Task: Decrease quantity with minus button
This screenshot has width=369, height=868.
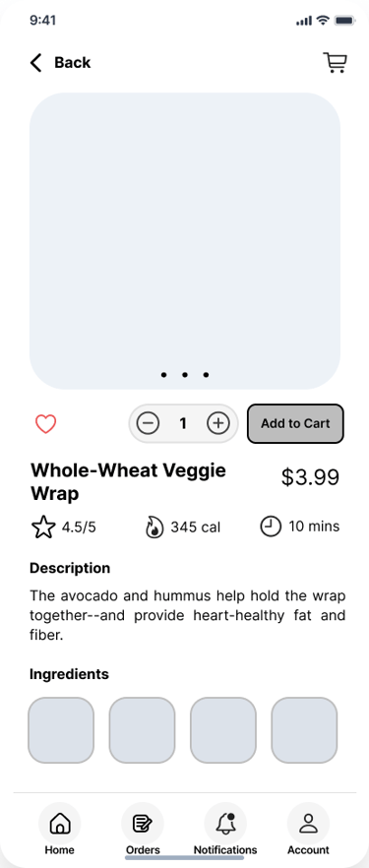Action: [148, 423]
